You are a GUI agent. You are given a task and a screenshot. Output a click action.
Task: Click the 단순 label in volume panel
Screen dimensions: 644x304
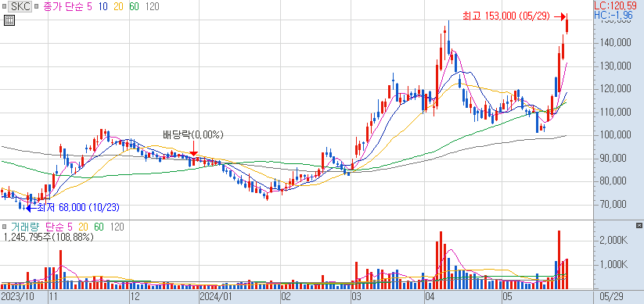coord(55,227)
